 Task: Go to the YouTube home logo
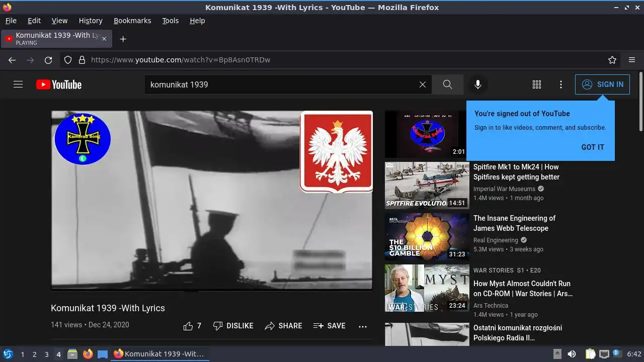(x=59, y=84)
